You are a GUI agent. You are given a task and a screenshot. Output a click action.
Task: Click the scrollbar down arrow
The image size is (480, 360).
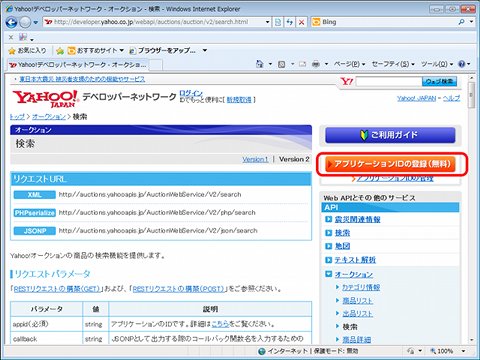pyautogui.click(x=471, y=340)
